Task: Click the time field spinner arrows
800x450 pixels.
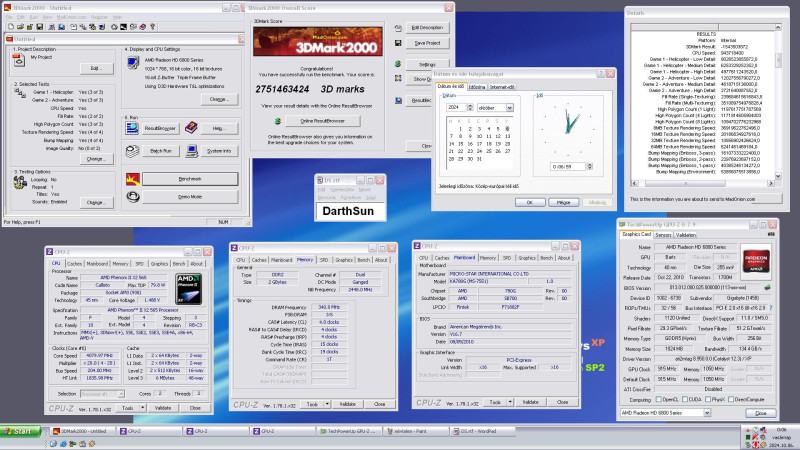Action: (589, 167)
